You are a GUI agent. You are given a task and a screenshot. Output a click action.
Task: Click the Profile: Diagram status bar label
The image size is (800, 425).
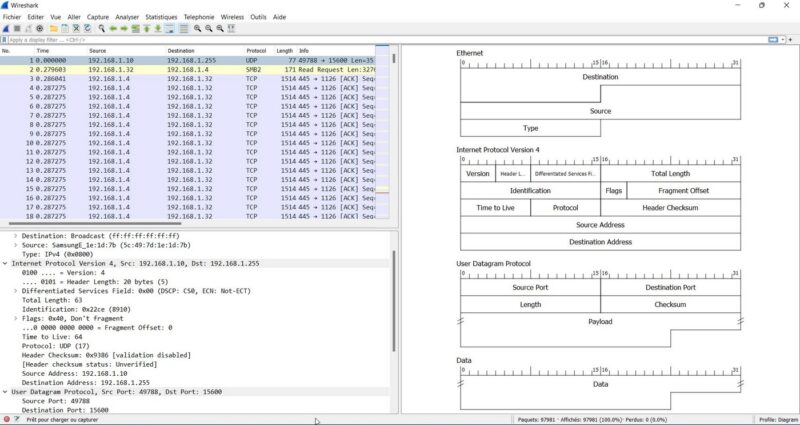[777, 419]
